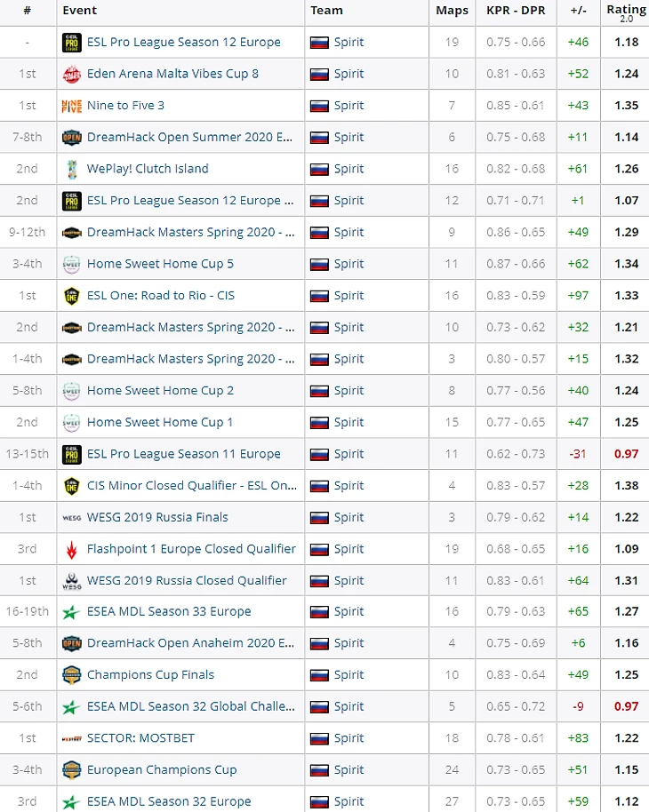The image size is (649, 812).
Task: Click the WePlay! Clutch Island logo
Action: [x=71, y=169]
